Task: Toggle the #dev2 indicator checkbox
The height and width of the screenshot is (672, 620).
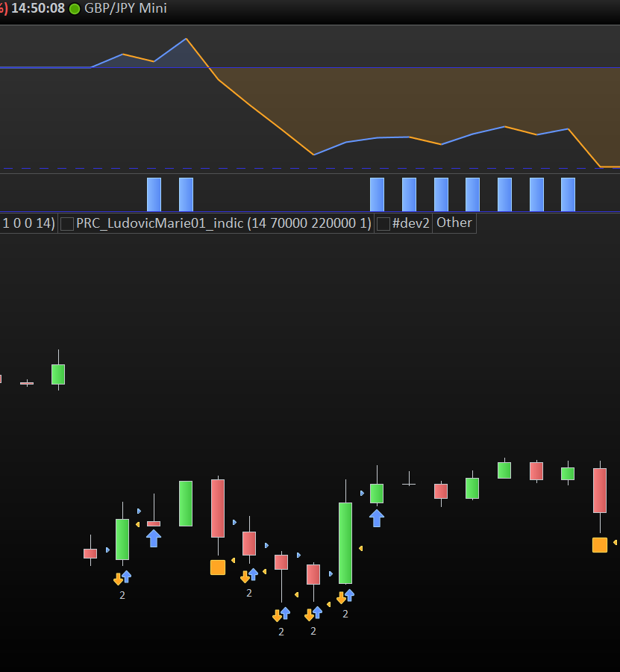Action: tap(383, 223)
